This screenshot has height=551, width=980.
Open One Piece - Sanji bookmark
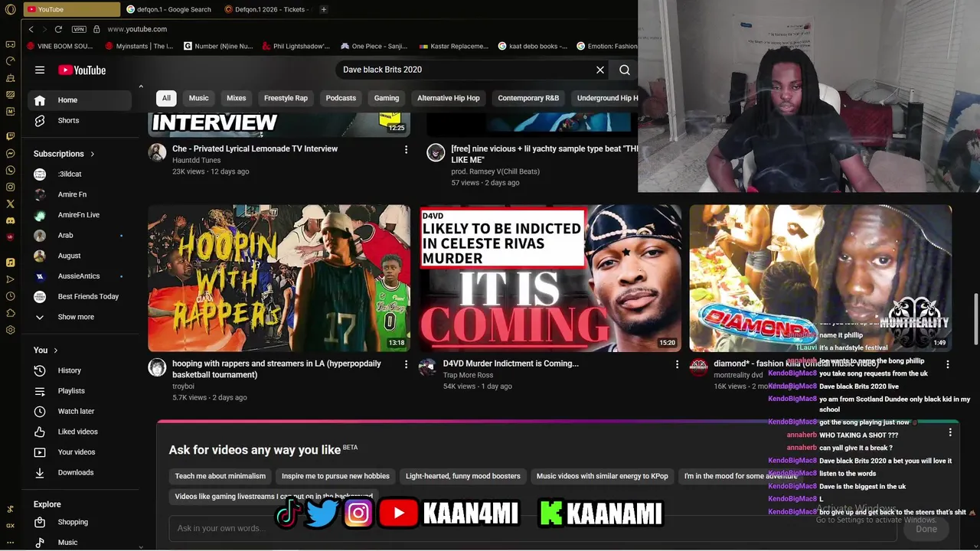(374, 46)
